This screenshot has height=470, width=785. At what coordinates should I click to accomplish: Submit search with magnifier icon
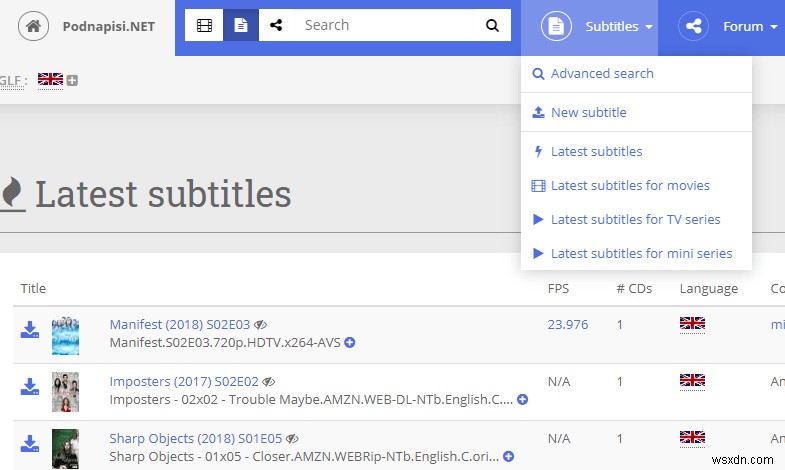pos(493,25)
